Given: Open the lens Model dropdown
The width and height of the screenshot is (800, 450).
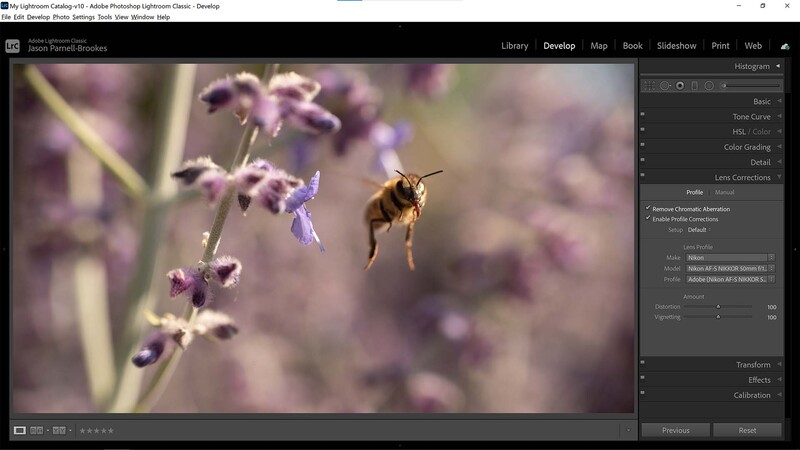Looking at the screenshot, I should click(730, 268).
